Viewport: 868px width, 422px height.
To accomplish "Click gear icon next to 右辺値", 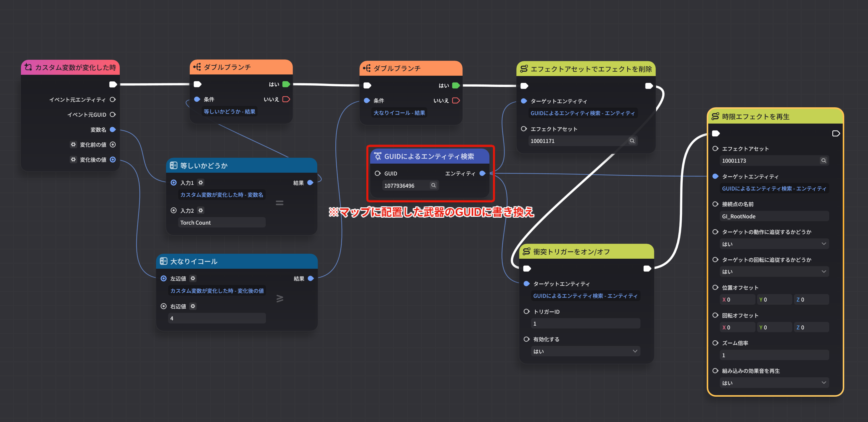I will [193, 306].
